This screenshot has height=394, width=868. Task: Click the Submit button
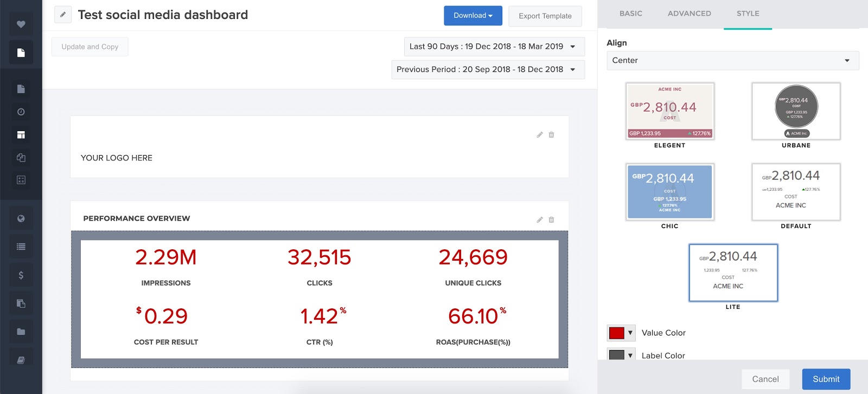coord(826,379)
